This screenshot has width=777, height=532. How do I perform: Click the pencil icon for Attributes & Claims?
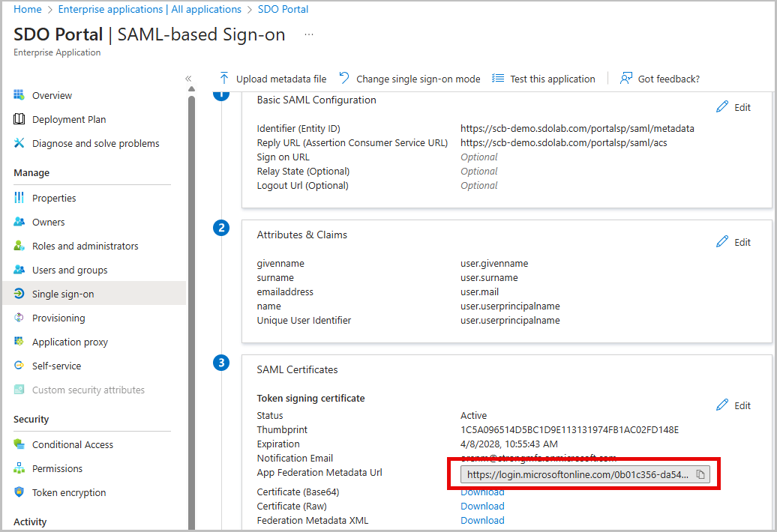pyautogui.click(x=722, y=241)
